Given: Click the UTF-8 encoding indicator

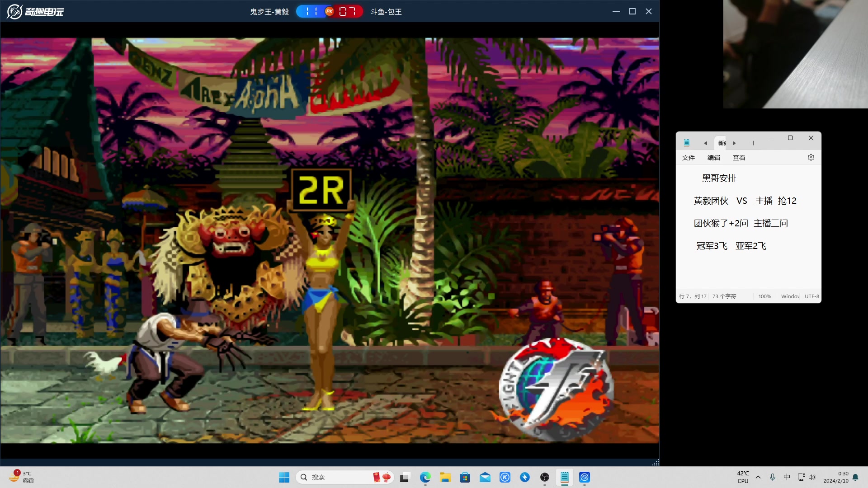Looking at the screenshot, I should click(812, 296).
